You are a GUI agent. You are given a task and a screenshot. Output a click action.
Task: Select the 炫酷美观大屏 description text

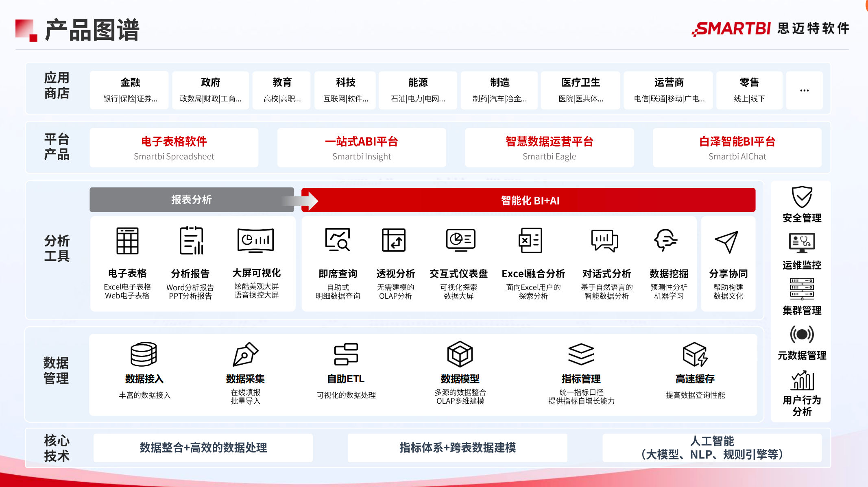coord(256,286)
